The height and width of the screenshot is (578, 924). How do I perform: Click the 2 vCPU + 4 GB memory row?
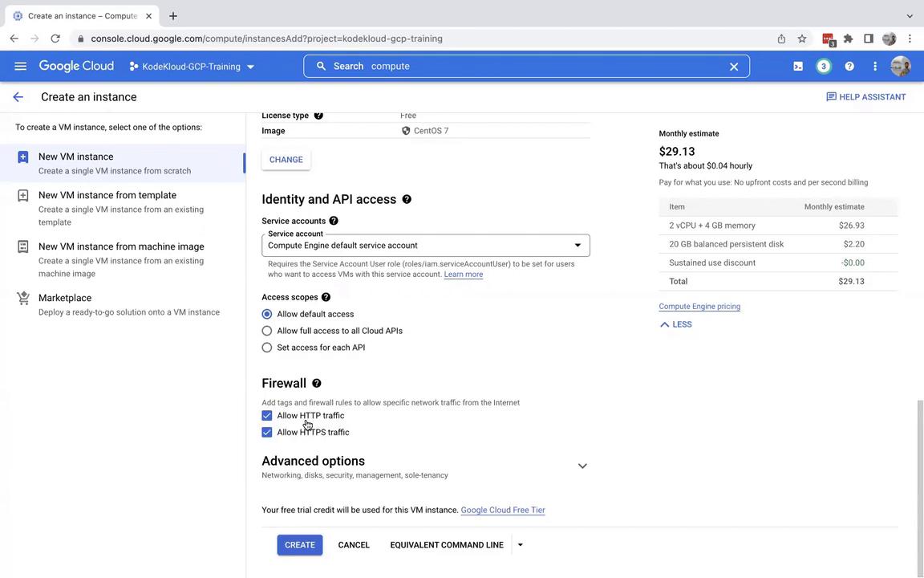(x=778, y=226)
